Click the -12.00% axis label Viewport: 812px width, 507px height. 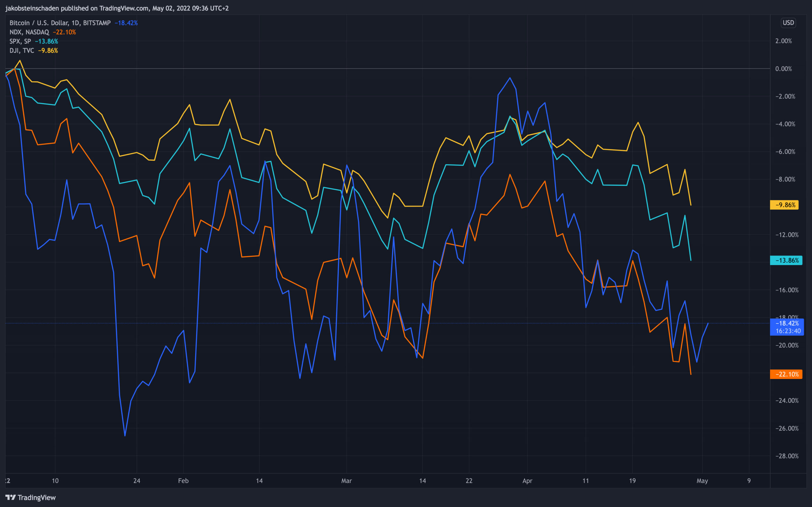pyautogui.click(x=787, y=235)
